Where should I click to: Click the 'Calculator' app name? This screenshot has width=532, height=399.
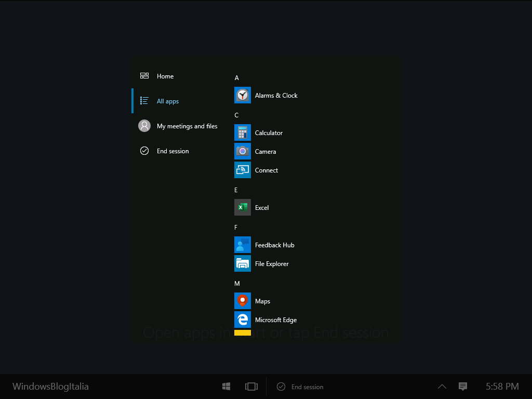pyautogui.click(x=269, y=132)
